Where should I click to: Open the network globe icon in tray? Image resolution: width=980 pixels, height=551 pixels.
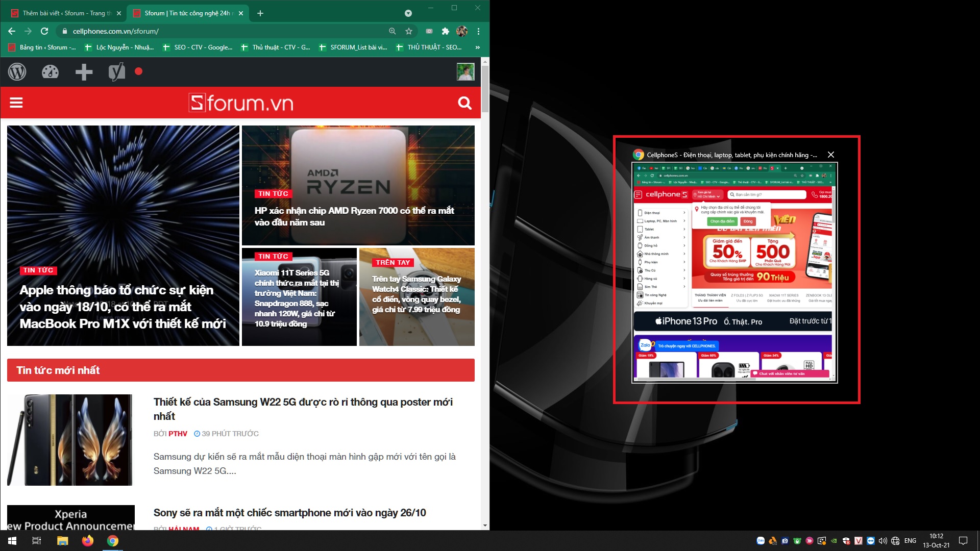895,541
